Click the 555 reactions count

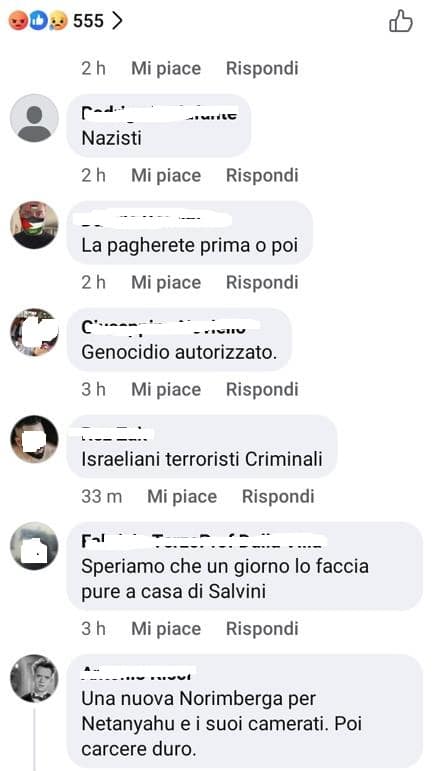[88, 21]
